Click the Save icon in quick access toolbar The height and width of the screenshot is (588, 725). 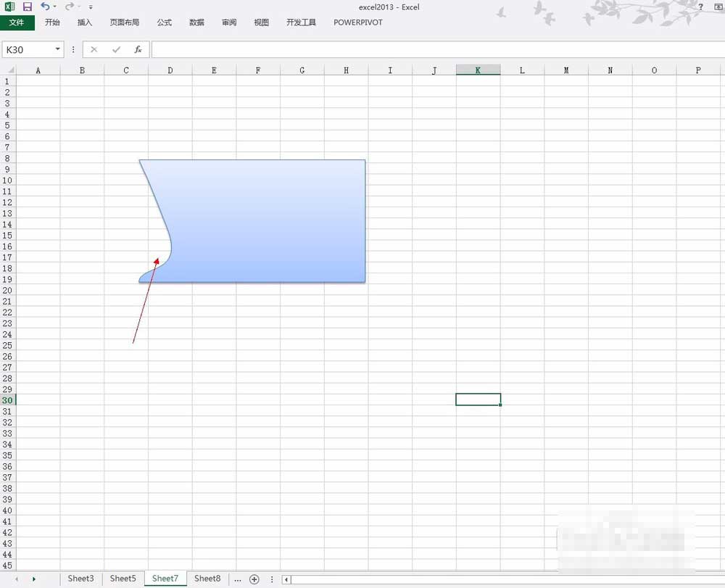pos(28,7)
